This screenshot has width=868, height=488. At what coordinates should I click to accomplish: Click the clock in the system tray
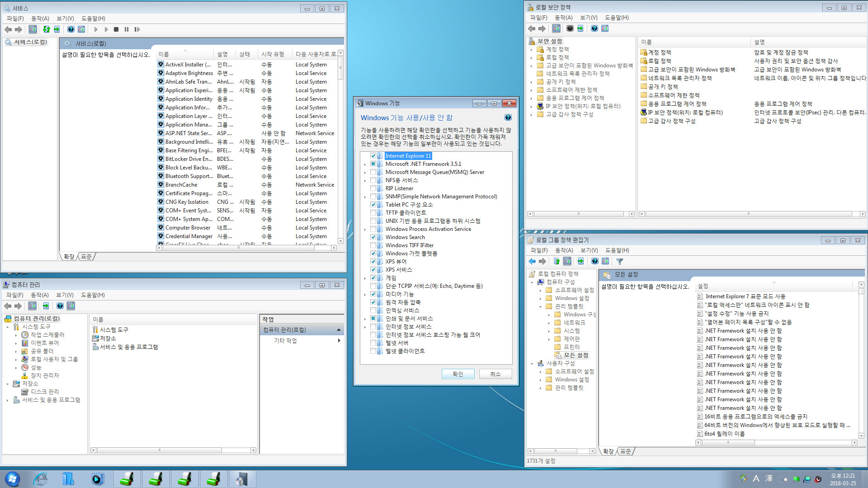[x=843, y=479]
